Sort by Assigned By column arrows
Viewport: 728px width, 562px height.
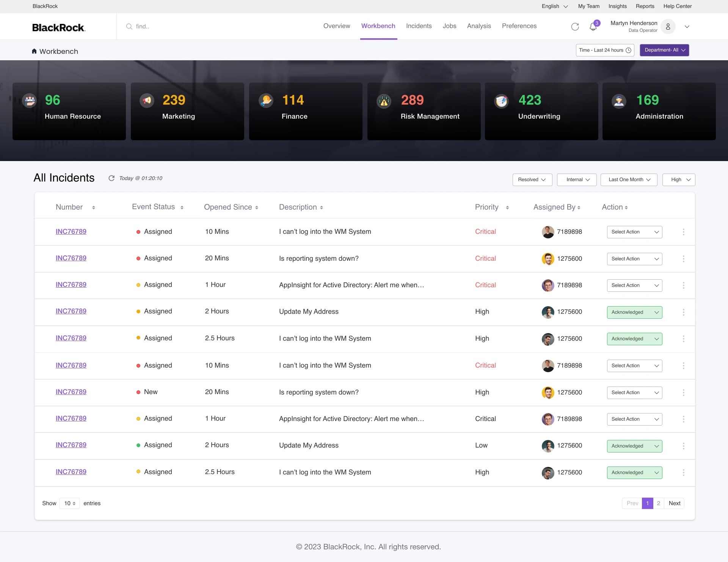(579, 208)
